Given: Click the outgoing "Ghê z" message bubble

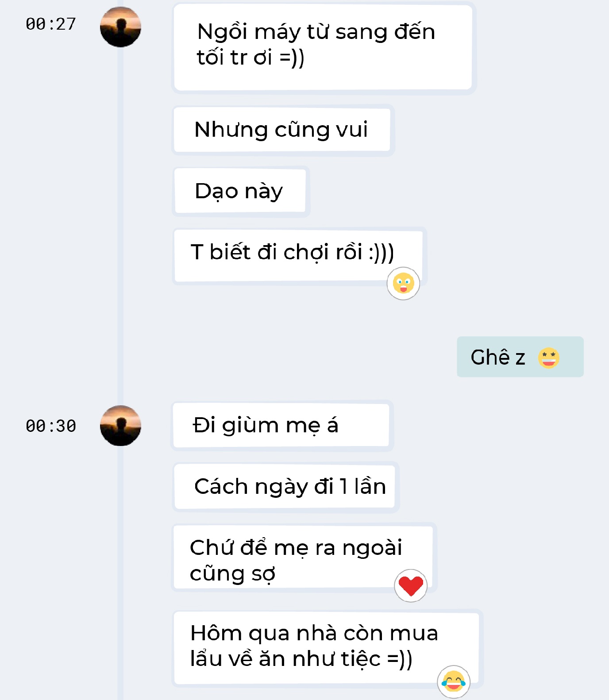Looking at the screenshot, I should pyautogui.click(x=520, y=357).
